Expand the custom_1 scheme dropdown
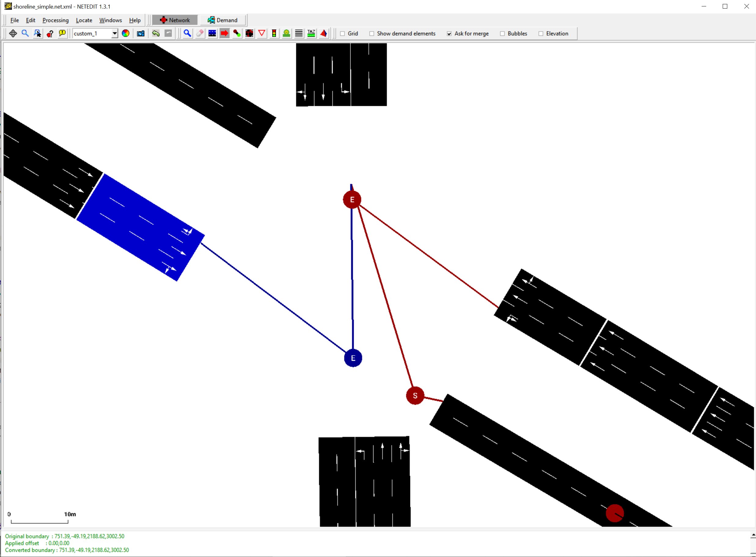Viewport: 756px width, 557px height. point(114,33)
